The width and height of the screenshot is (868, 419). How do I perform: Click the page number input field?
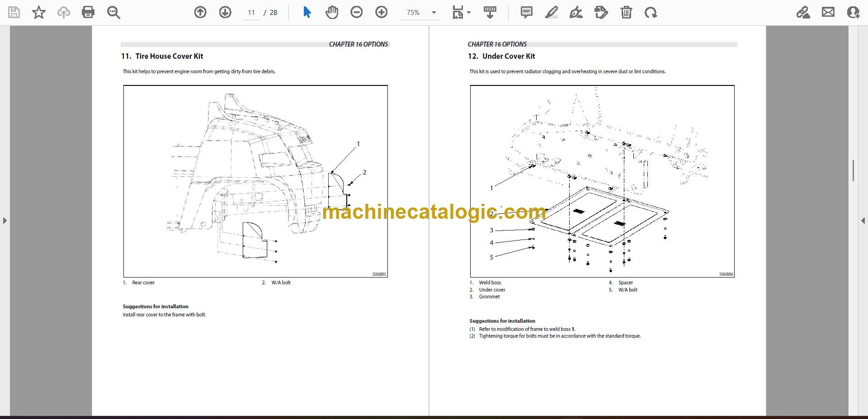(x=251, y=13)
